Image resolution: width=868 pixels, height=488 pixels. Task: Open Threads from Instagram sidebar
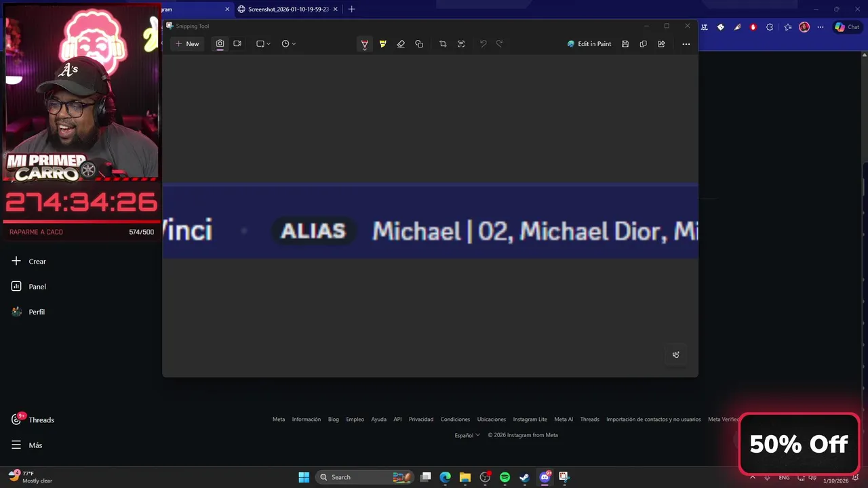(33, 420)
